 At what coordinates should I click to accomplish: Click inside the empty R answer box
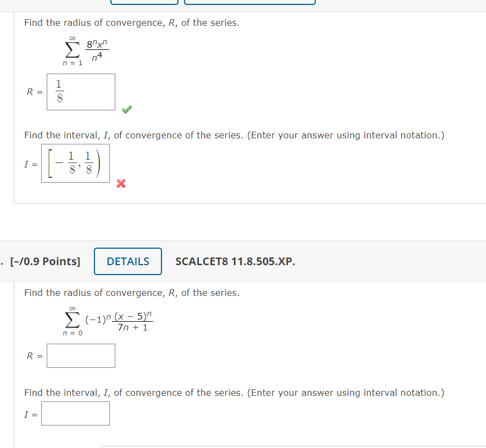(x=81, y=356)
